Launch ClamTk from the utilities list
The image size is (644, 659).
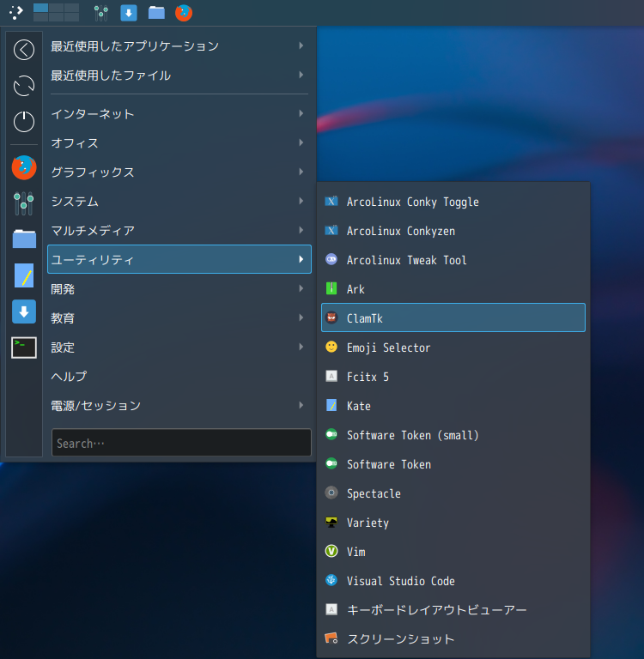[x=453, y=317]
